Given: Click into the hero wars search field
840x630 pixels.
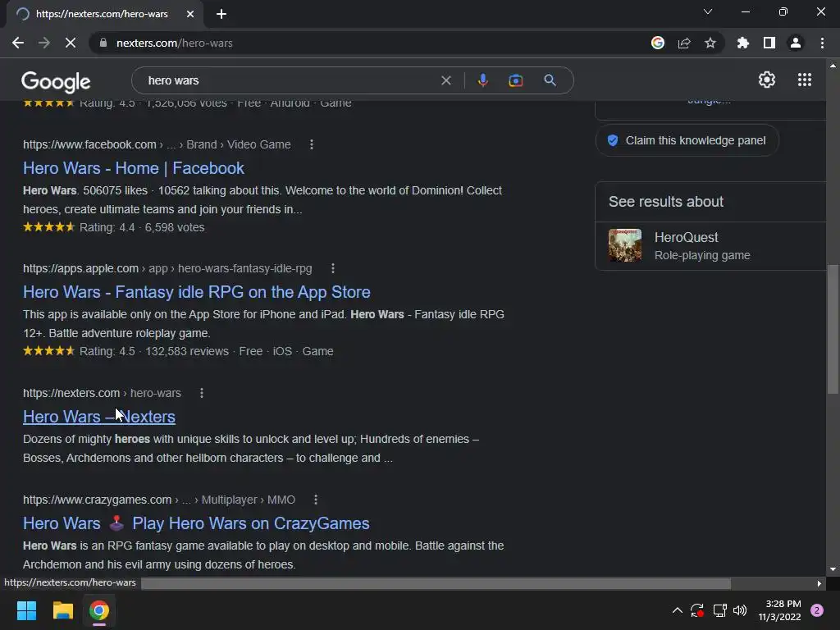Looking at the screenshot, I should coord(290,80).
